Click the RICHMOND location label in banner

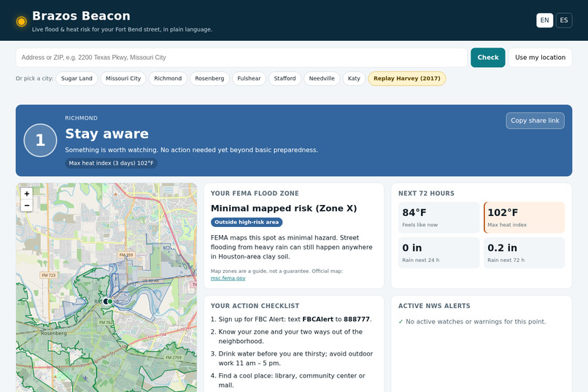click(x=82, y=118)
